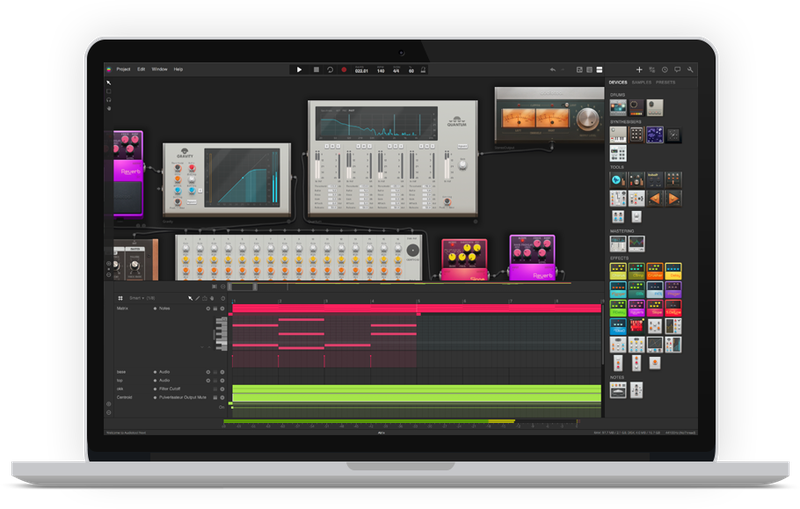
Task: Open the Smart snap dropdown in timeline
Action: pos(141,298)
